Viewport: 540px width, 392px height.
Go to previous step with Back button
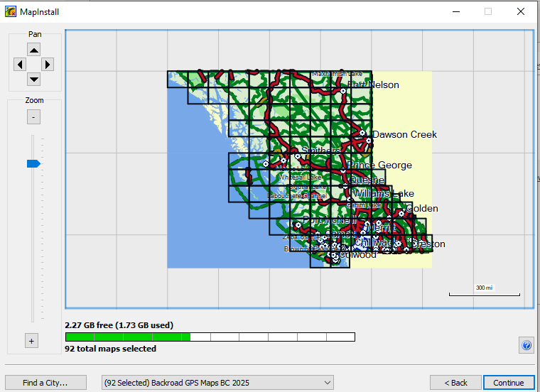pyautogui.click(x=455, y=382)
